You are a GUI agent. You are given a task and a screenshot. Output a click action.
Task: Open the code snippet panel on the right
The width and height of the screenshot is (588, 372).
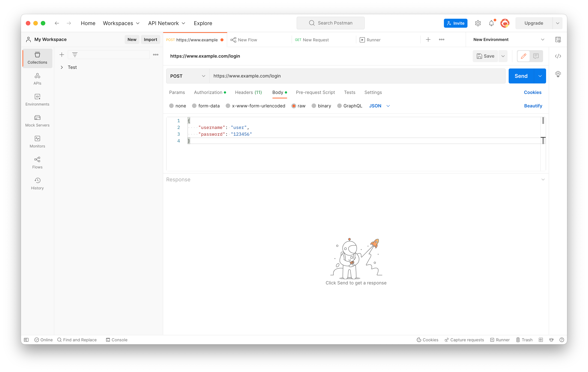click(x=558, y=56)
